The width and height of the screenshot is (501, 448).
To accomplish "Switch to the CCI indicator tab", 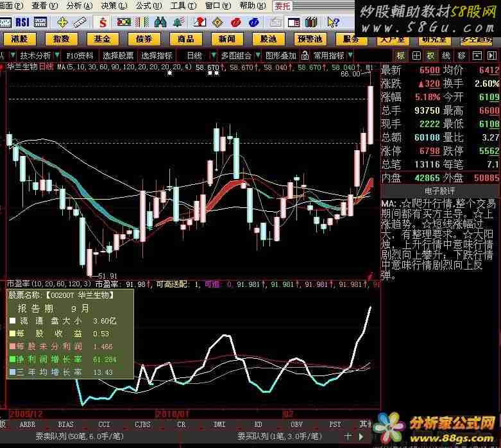I will (104, 424).
